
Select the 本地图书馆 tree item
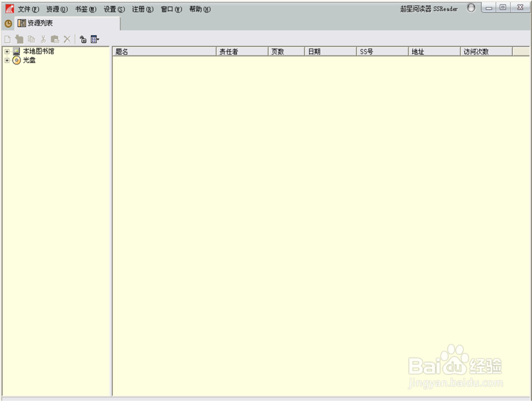point(37,51)
